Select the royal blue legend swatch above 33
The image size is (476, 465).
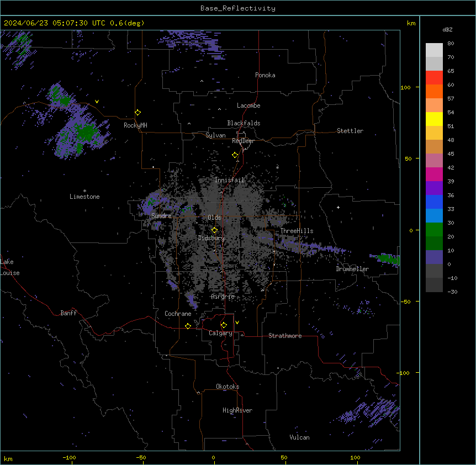coord(434,202)
